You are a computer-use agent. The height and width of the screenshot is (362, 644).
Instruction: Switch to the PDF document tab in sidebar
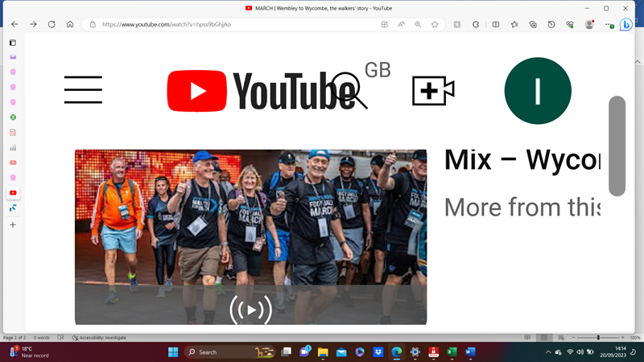(13, 133)
